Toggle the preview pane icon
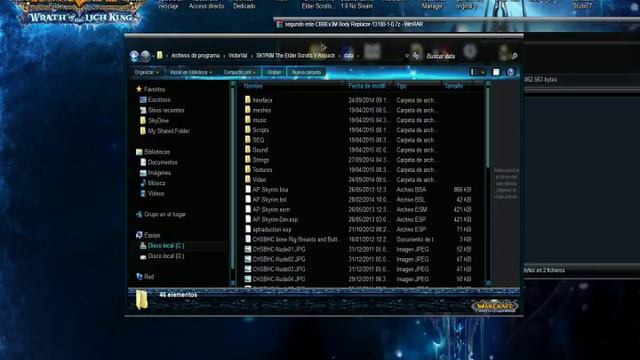 tap(496, 72)
